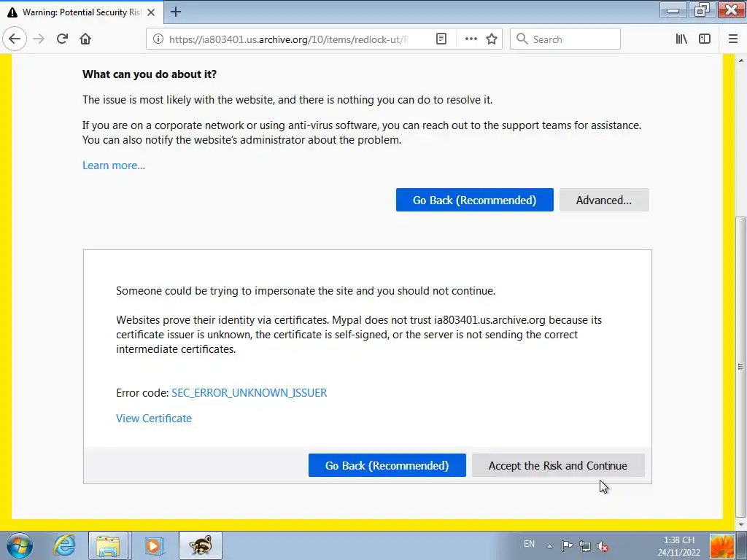Screen dimensions: 747x560
Task: Show sidebars icon
Action: click(x=705, y=39)
